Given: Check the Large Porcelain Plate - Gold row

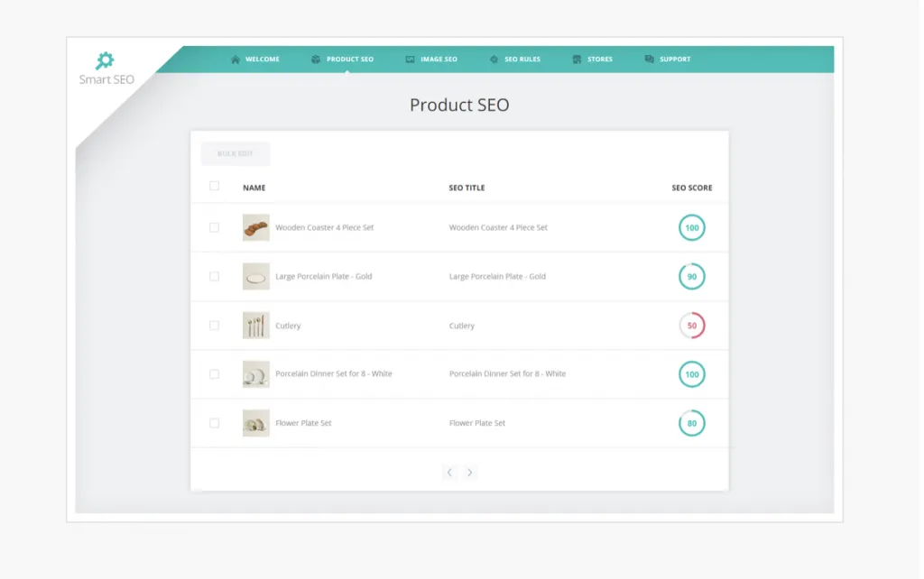Looking at the screenshot, I should [x=214, y=276].
